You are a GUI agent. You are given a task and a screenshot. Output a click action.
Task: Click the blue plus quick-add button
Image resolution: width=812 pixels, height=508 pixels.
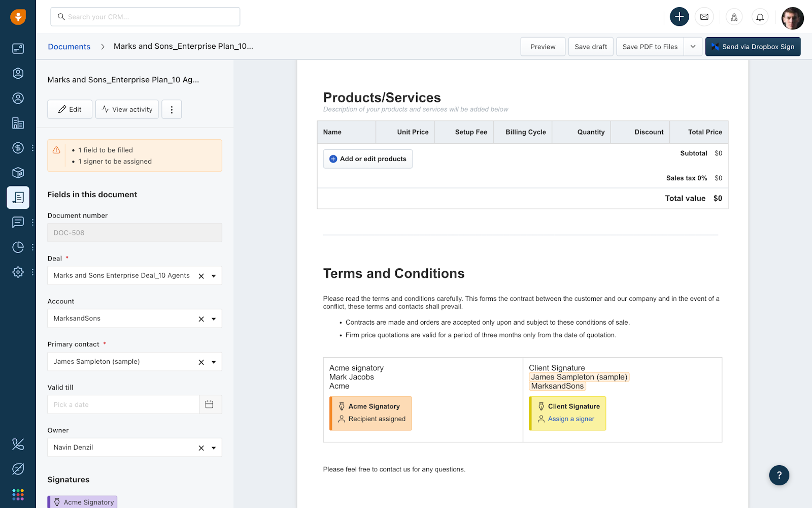click(679, 17)
